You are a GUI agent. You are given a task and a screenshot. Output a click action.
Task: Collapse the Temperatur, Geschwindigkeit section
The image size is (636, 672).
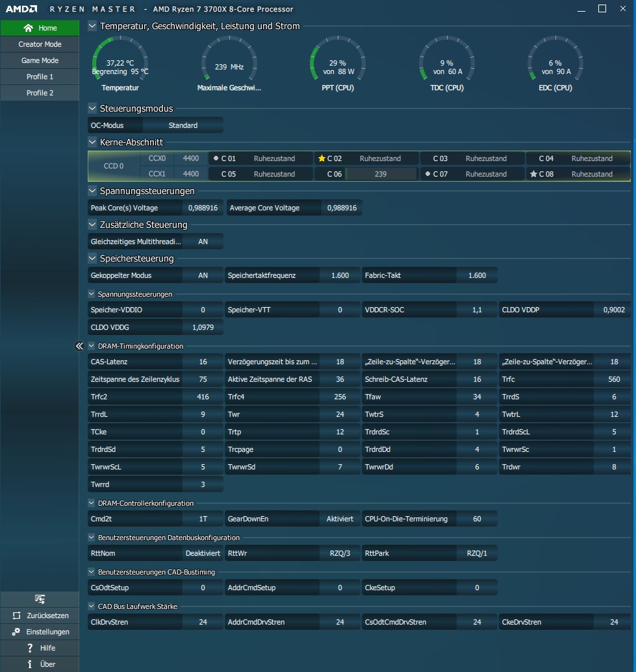point(92,26)
